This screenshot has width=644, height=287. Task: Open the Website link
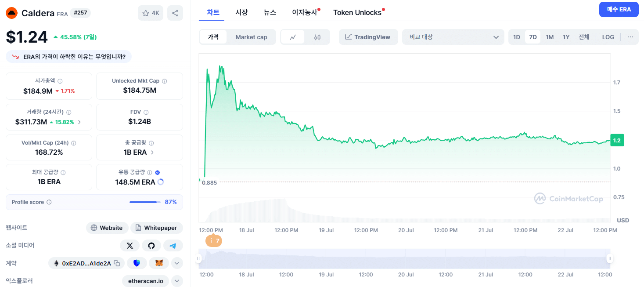pos(107,228)
